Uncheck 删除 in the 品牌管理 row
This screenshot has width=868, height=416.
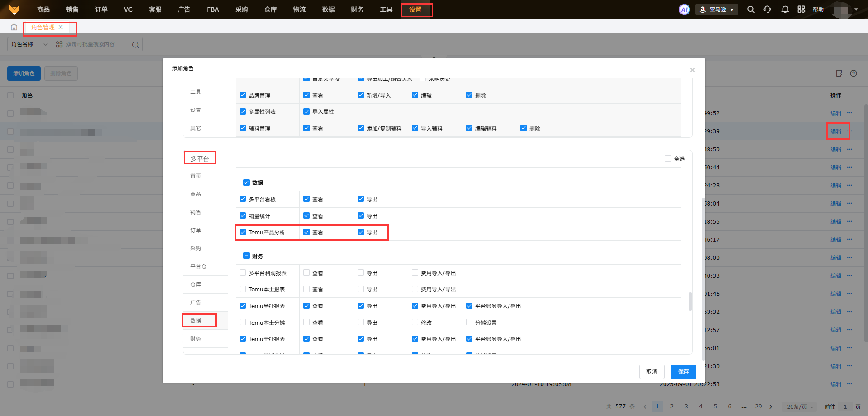coord(469,95)
